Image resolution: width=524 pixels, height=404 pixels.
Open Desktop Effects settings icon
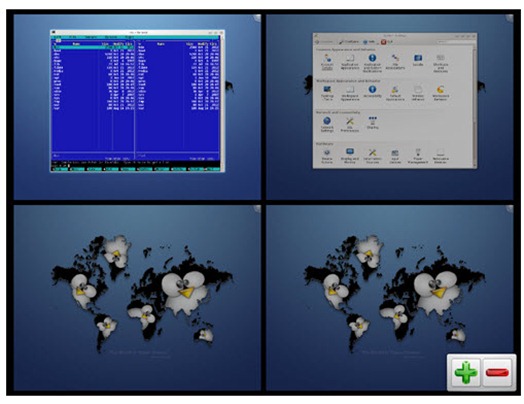327,93
